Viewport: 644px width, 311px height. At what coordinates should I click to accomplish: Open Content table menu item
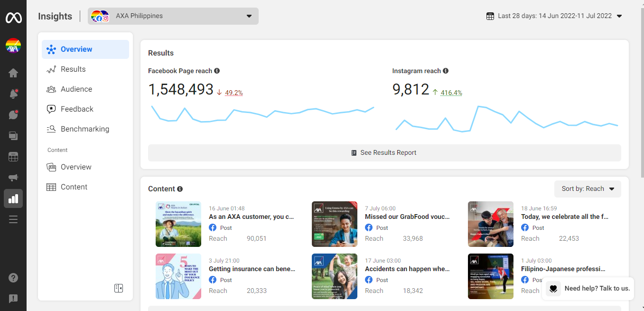(x=85, y=187)
